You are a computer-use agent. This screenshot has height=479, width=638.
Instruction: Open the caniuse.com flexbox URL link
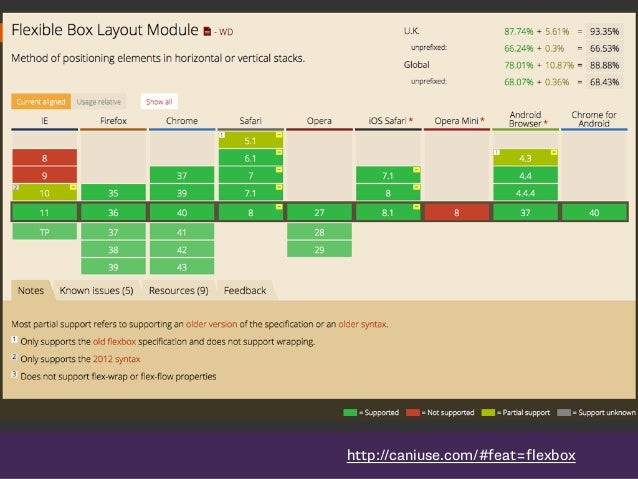(461, 455)
